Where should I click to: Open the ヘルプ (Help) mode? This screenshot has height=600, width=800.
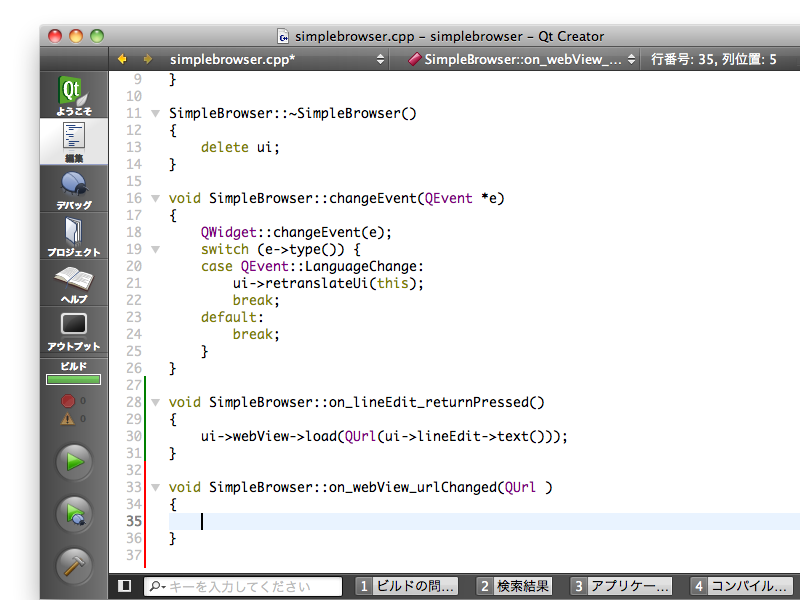(x=73, y=285)
